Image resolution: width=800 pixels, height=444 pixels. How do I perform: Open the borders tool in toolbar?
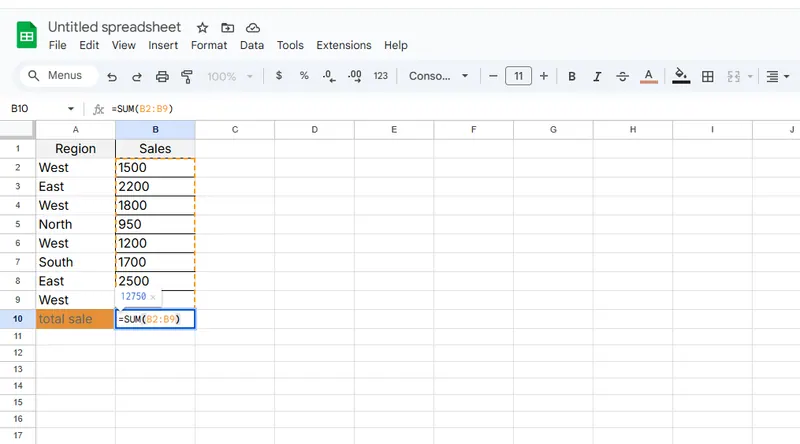[x=708, y=76]
